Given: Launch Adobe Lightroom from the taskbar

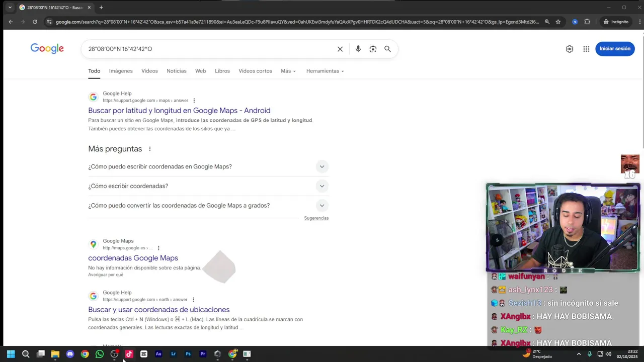Looking at the screenshot, I should coord(173,354).
